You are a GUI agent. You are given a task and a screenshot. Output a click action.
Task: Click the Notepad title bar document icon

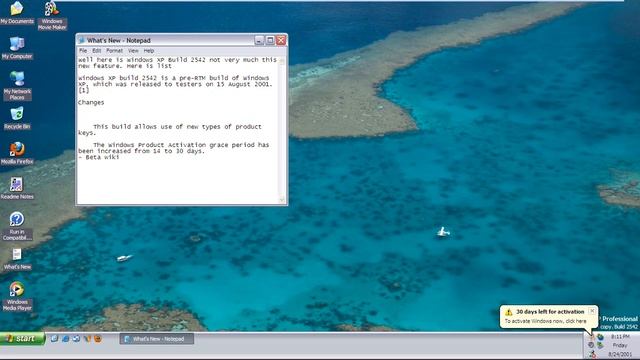(x=81, y=40)
